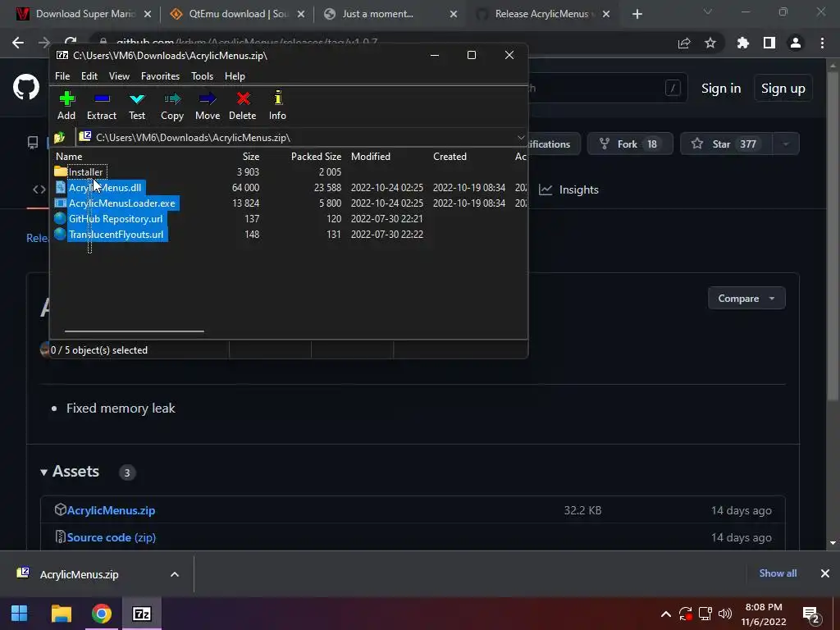Sort by Packed Size column header
The width and height of the screenshot is (840, 630).
316,157
